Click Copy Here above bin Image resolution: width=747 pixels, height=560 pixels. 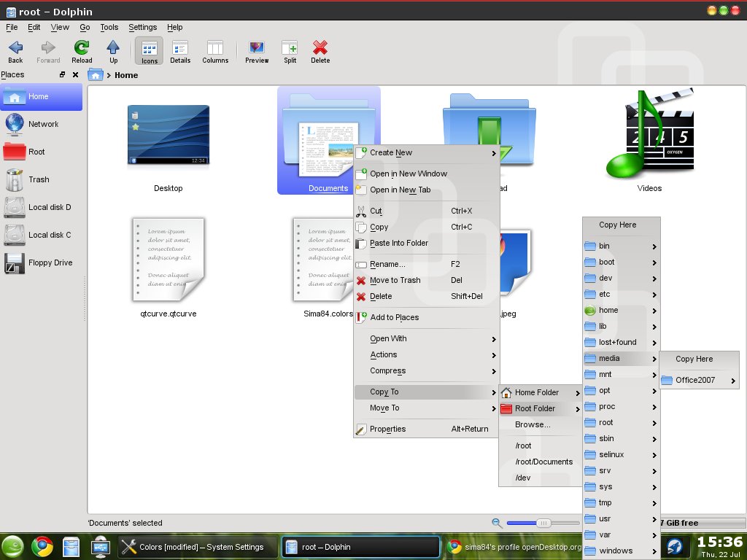pyautogui.click(x=622, y=225)
